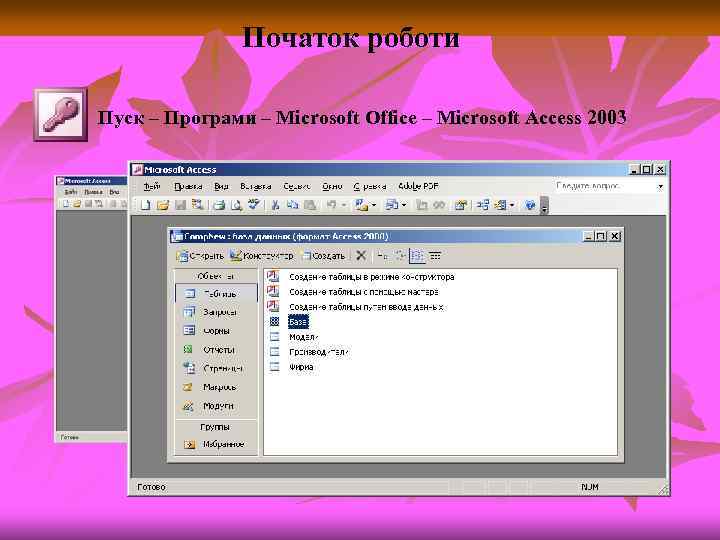The width and height of the screenshot is (720, 540).
Task: Expand the New Object dropdown arrow
Action: pos(512,205)
